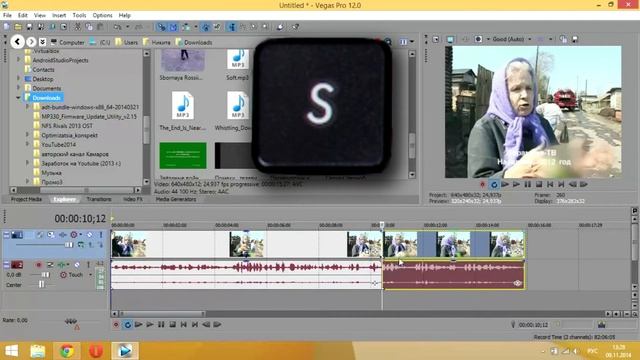
Task: Click the New Project icon in toolbar
Action: [7, 27]
